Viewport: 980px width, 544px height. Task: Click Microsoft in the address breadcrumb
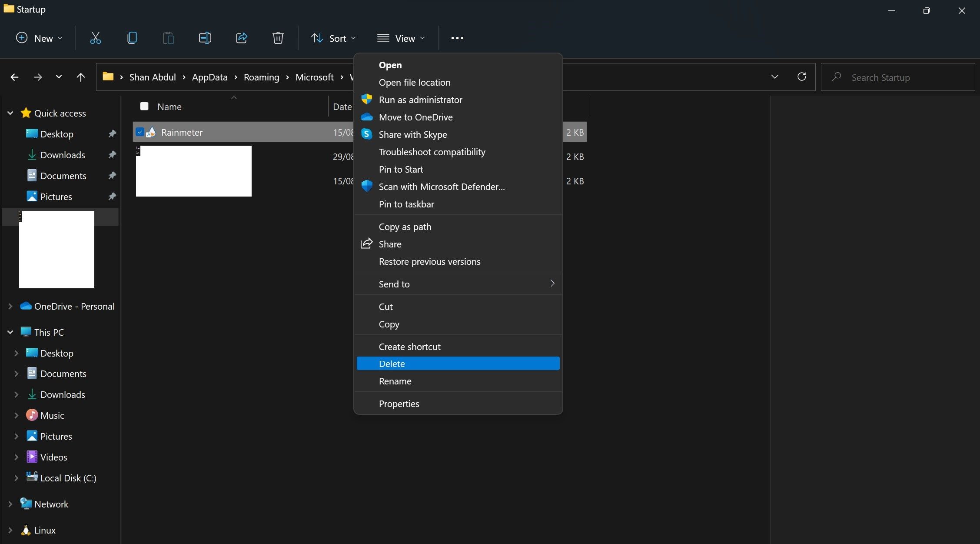[314, 77]
